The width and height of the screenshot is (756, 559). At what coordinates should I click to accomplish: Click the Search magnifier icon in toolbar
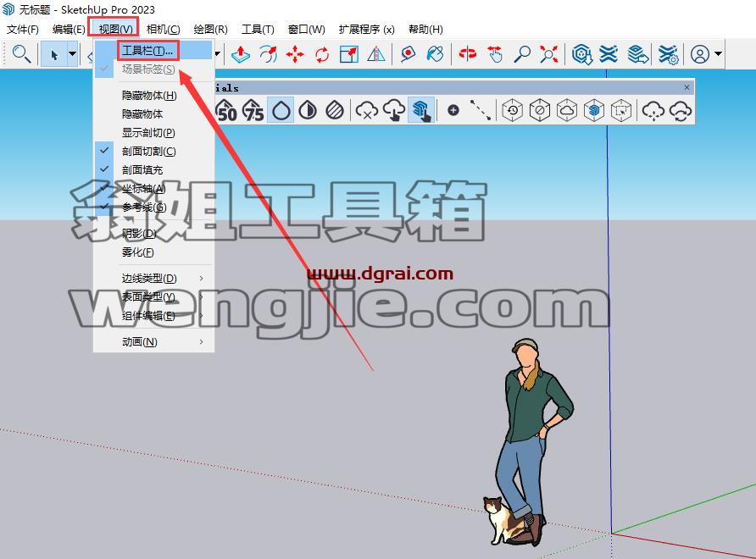pos(21,53)
